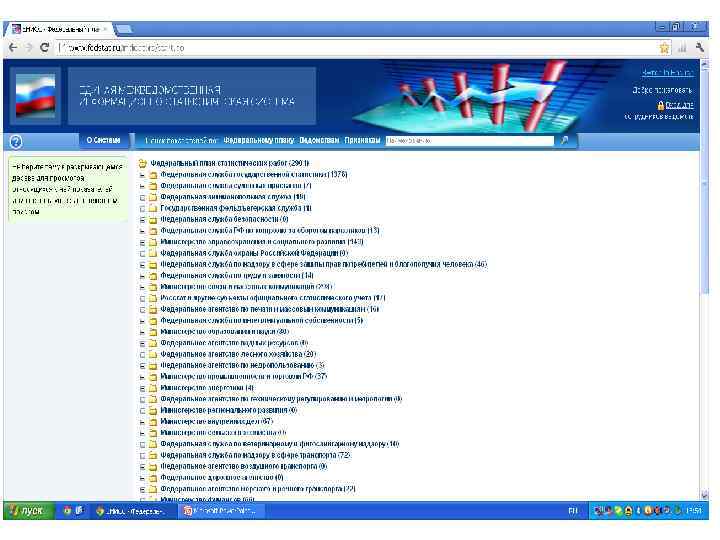Click the search input field in navbar
This screenshot has width=720, height=540.
coord(470,141)
